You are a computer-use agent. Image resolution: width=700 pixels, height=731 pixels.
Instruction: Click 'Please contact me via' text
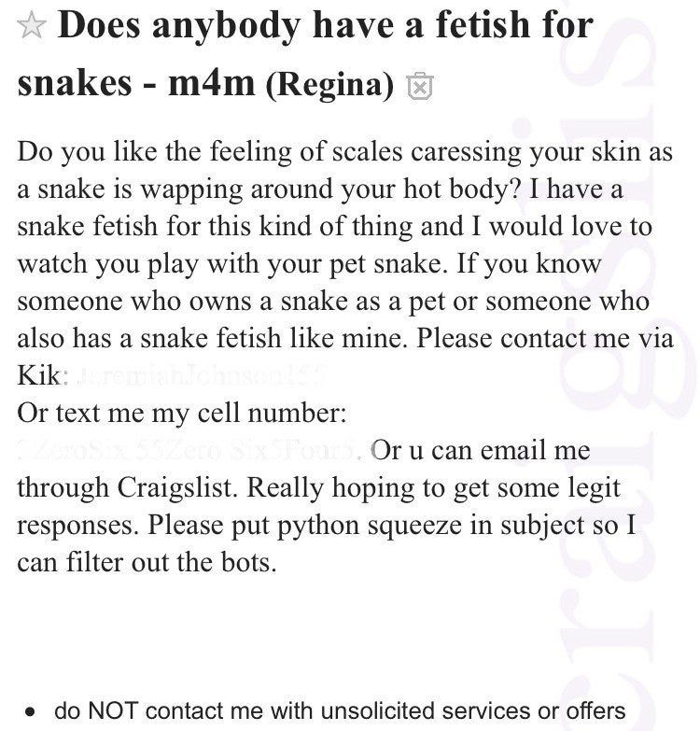point(545,338)
